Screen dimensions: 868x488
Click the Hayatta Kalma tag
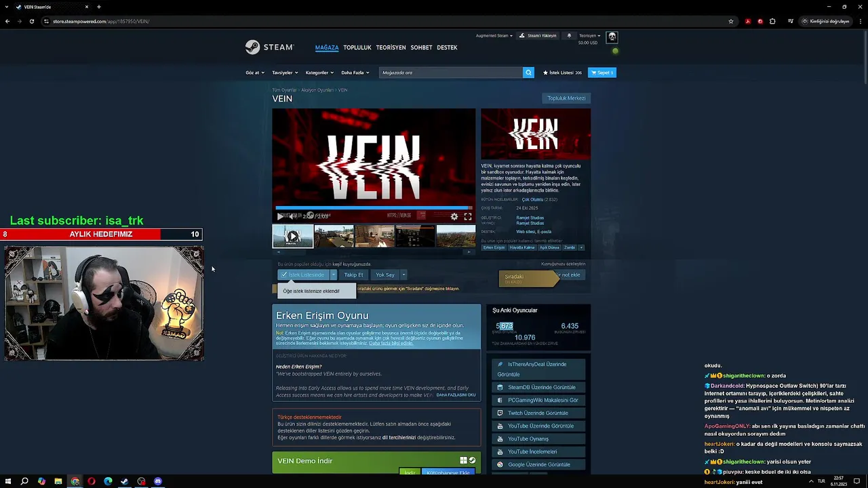[522, 247]
